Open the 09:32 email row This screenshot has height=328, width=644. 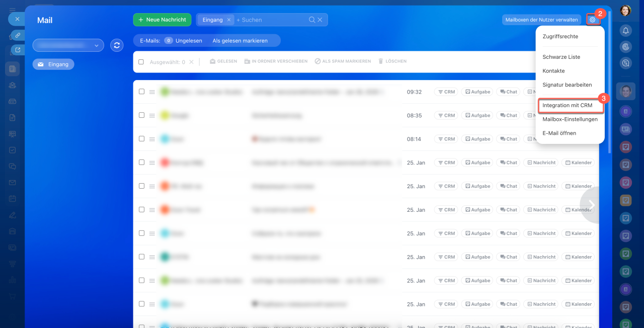point(366,92)
